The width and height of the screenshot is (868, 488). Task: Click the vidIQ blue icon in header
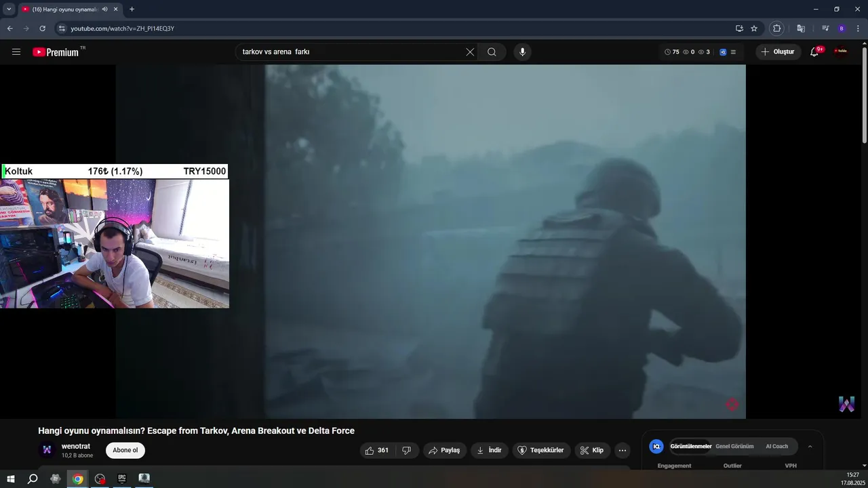(x=723, y=52)
